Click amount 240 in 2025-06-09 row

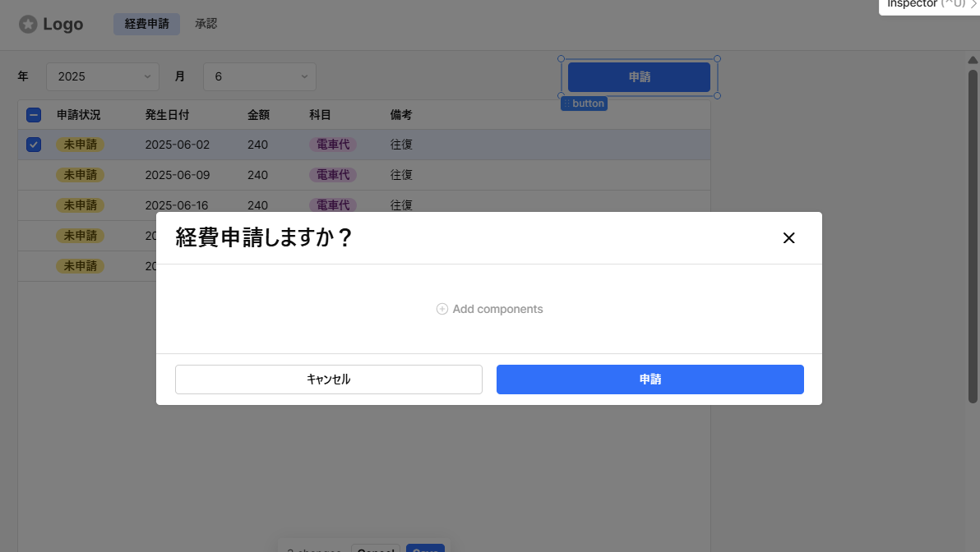(x=257, y=175)
